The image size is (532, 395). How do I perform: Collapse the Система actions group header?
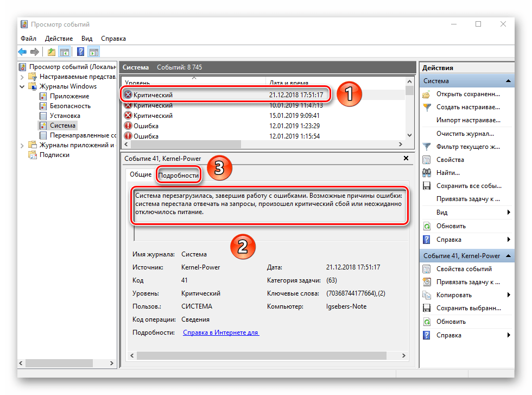click(x=508, y=80)
